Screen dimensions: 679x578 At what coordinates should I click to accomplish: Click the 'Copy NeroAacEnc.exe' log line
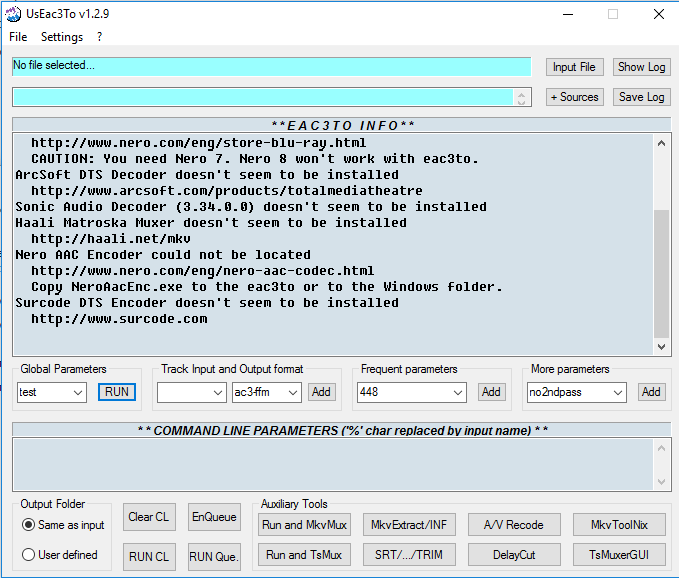click(x=267, y=287)
